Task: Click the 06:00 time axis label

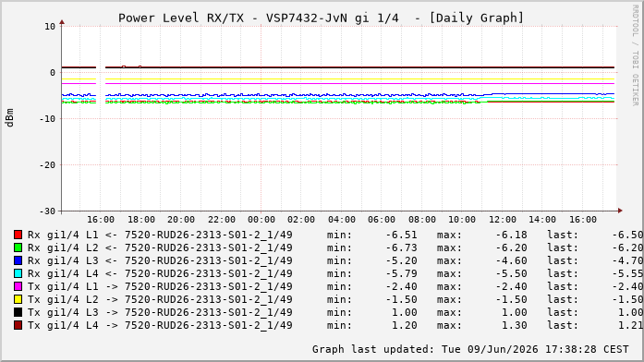Action: [382, 220]
